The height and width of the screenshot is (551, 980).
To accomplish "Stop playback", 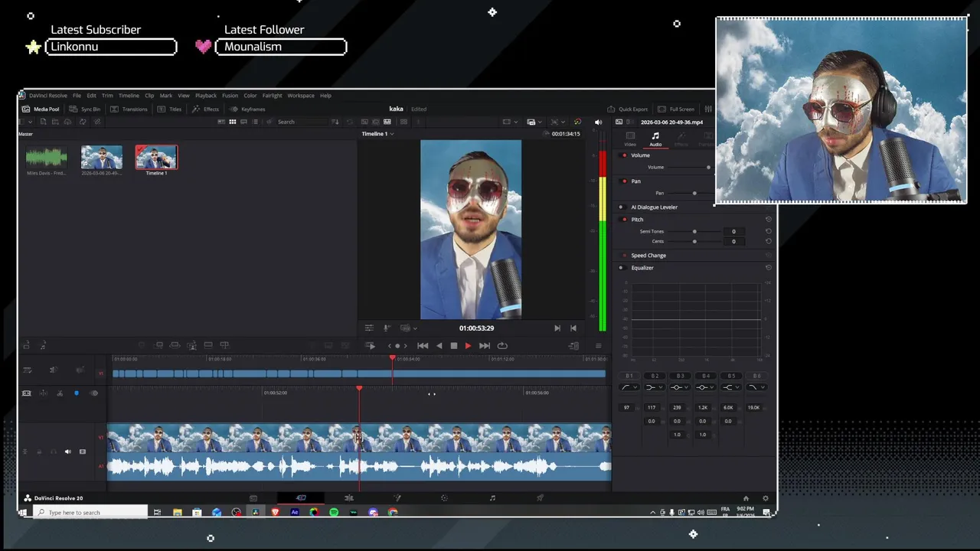I will click(x=453, y=346).
